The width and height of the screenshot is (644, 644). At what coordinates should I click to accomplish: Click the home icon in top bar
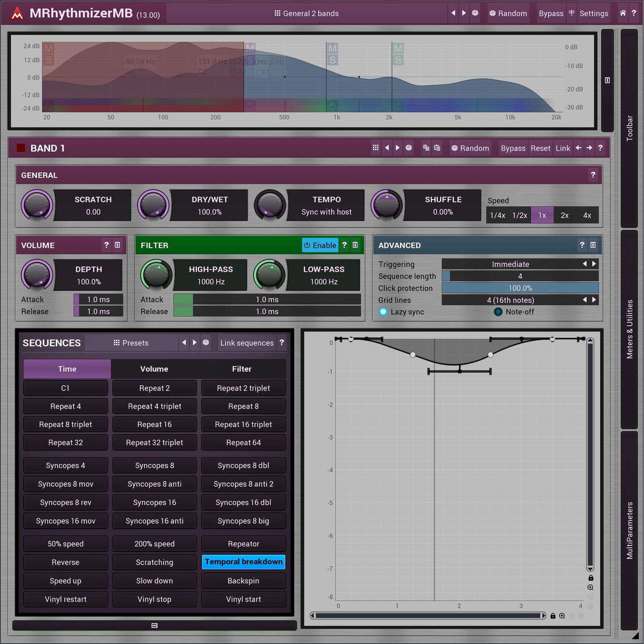pyautogui.click(x=623, y=13)
